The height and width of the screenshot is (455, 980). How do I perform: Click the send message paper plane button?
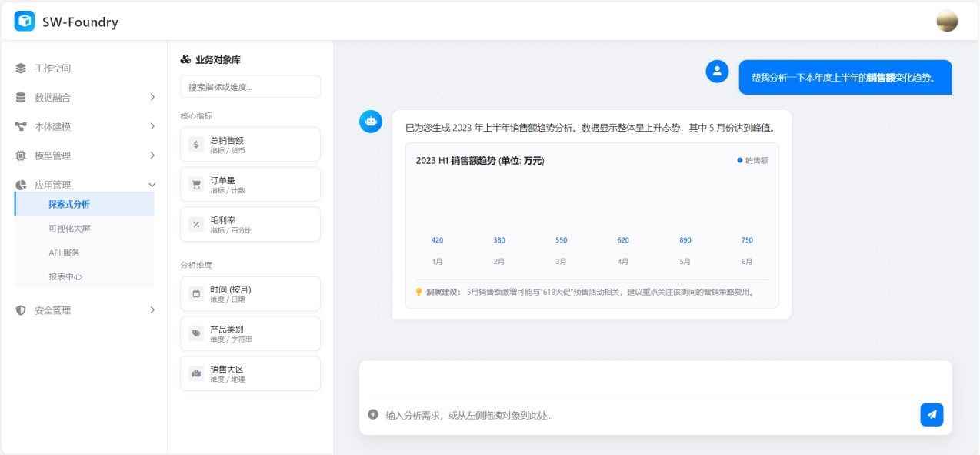point(932,415)
